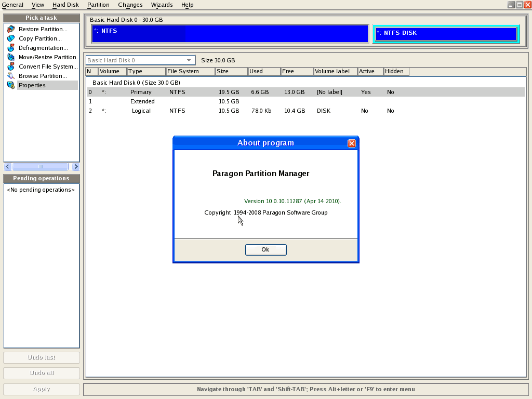532x399 pixels.
Task: Maximize the application window
Action: coord(520,4)
